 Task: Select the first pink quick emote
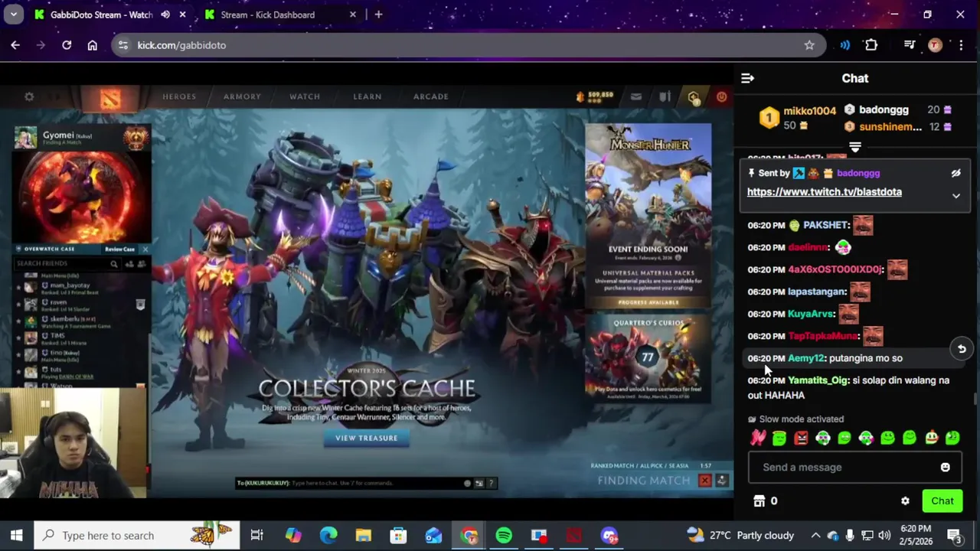tap(758, 438)
